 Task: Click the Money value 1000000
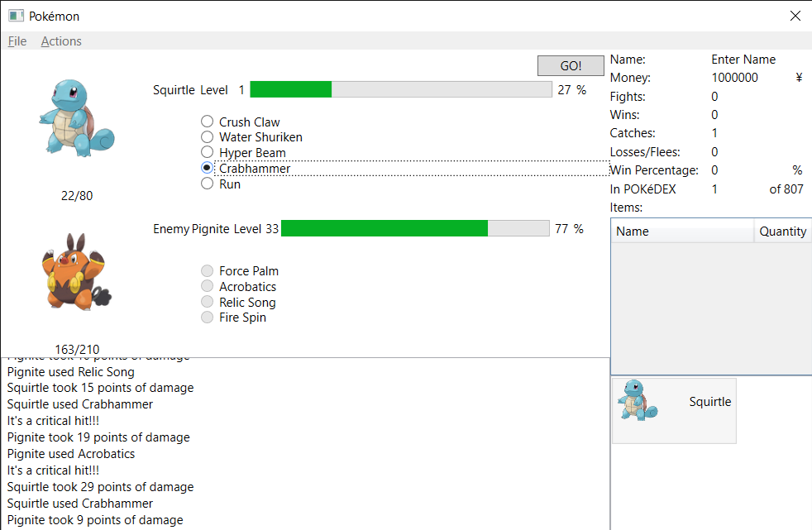(x=734, y=78)
